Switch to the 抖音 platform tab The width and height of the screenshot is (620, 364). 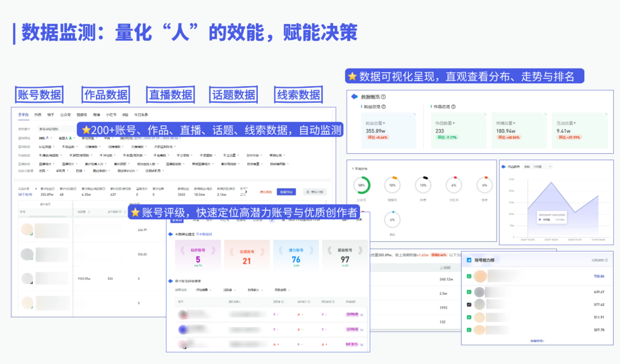[x=38, y=114]
